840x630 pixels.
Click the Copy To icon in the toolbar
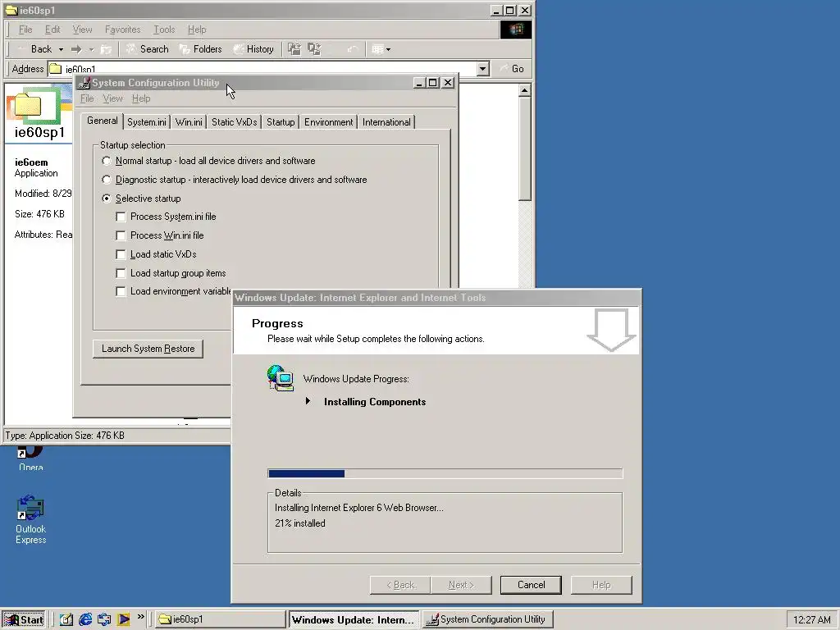pyautogui.click(x=314, y=49)
